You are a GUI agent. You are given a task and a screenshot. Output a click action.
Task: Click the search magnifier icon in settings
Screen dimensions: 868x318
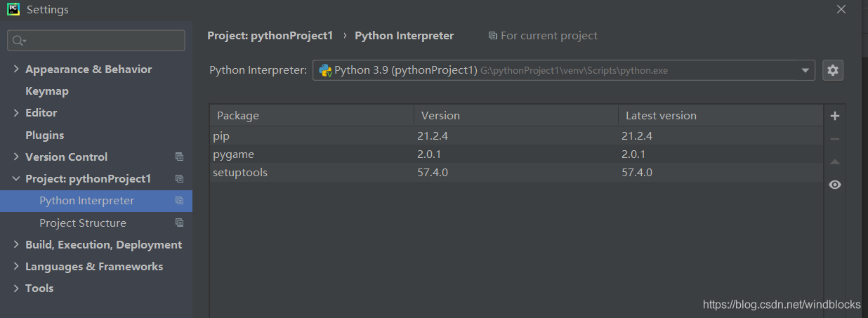(18, 41)
